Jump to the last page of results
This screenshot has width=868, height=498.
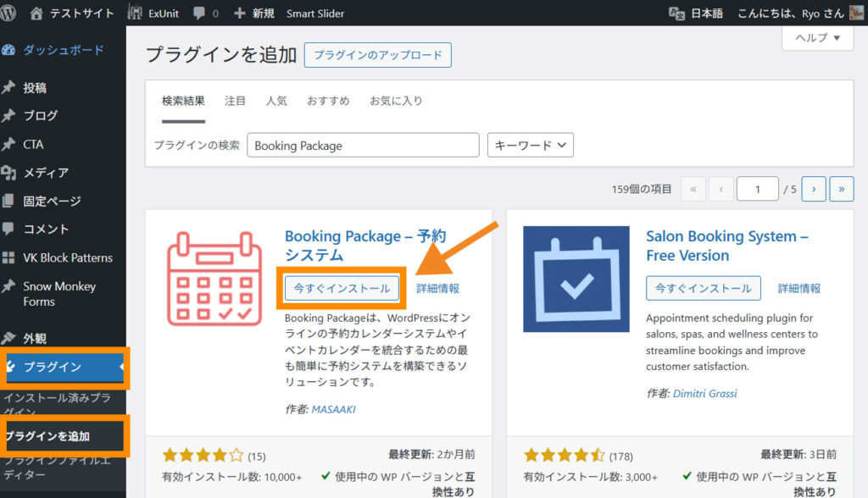tap(841, 190)
